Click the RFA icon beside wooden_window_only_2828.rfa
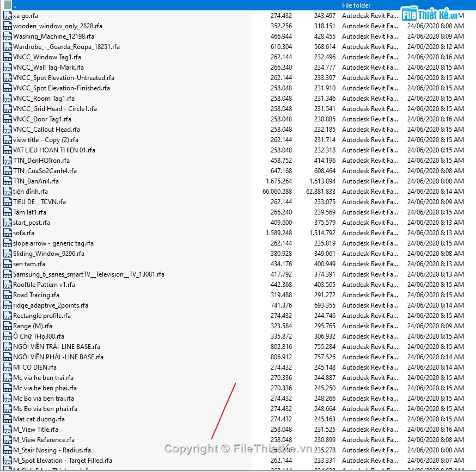476x472 pixels. pos(7,26)
